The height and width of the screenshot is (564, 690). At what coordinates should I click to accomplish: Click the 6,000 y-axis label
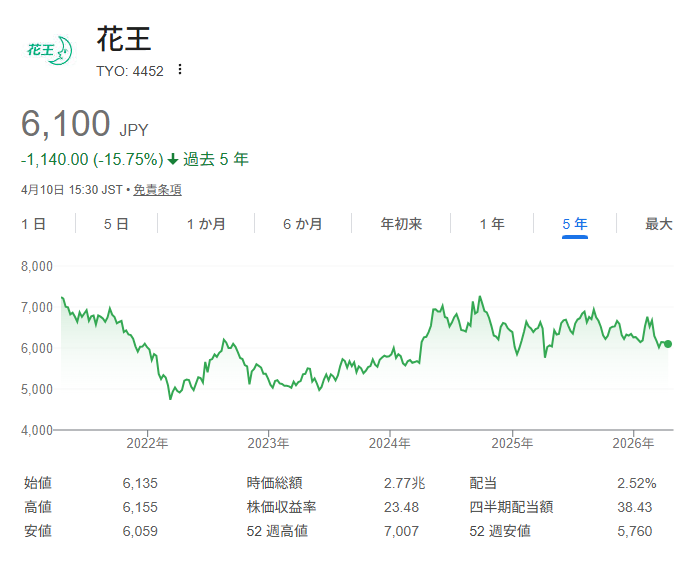(37, 348)
